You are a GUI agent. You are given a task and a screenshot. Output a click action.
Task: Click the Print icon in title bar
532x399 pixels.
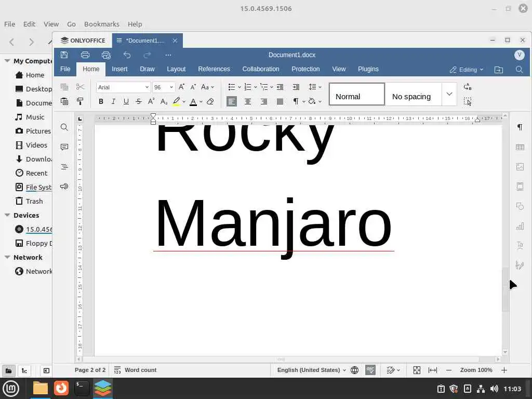85,55
